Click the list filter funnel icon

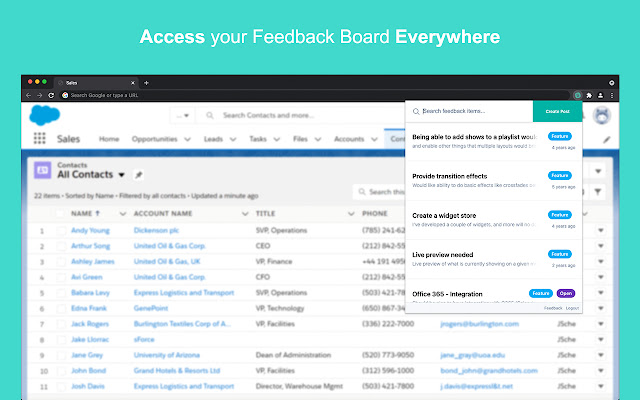(598, 191)
